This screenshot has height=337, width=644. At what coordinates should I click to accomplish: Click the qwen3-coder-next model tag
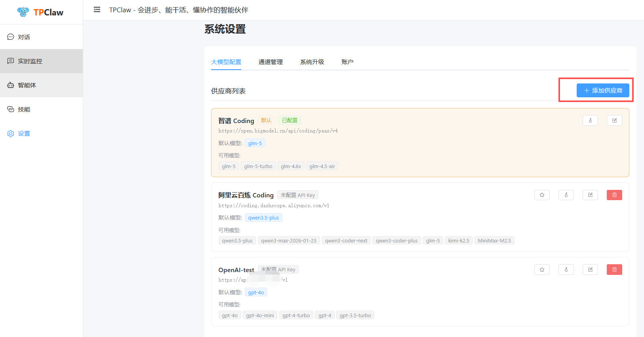pyautogui.click(x=346, y=240)
